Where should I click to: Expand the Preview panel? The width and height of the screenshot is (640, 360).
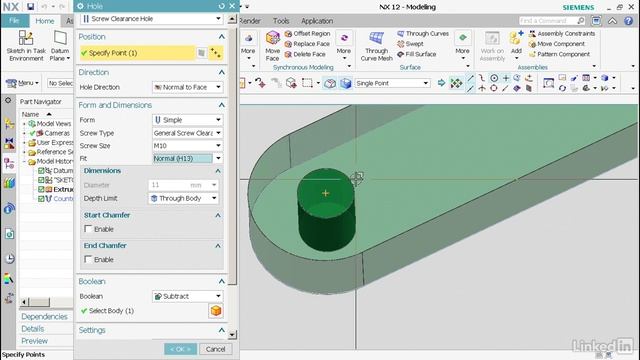tap(34, 341)
